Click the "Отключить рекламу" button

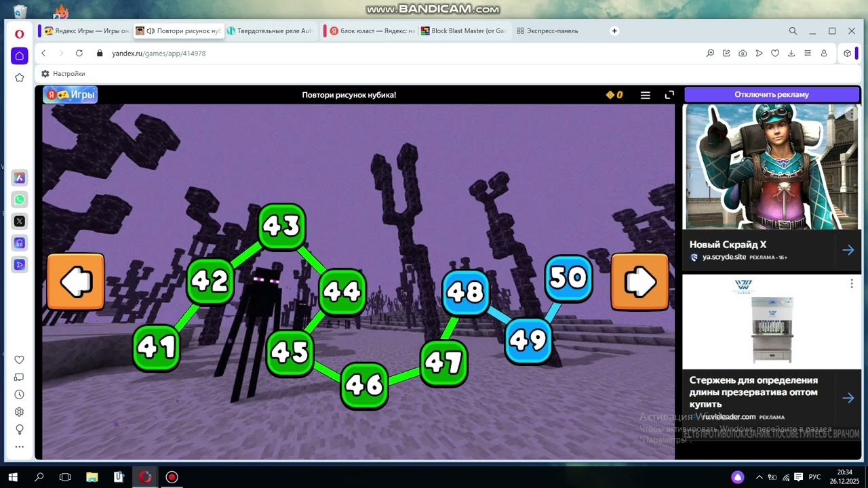click(x=772, y=95)
